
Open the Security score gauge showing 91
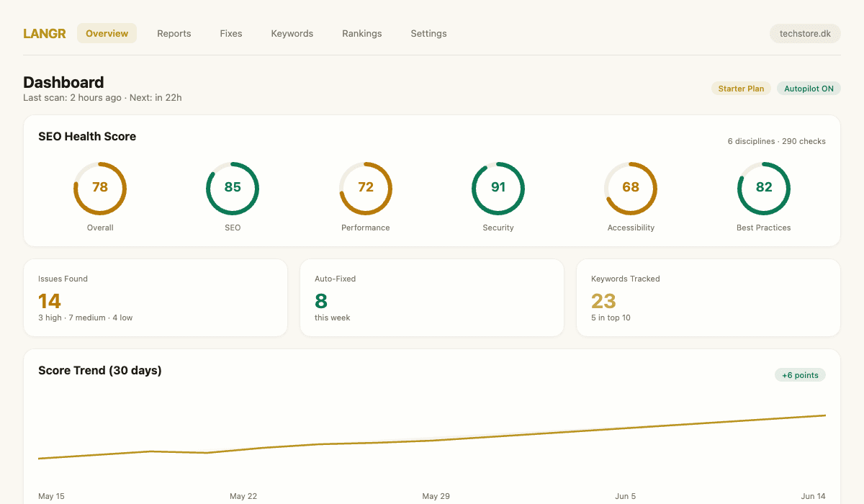point(498,189)
